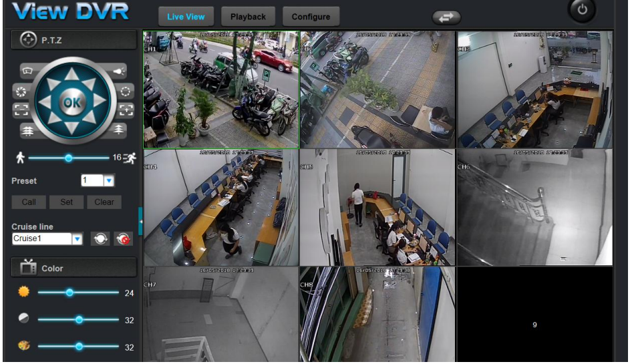Pan the PTZ camera right

coord(99,100)
